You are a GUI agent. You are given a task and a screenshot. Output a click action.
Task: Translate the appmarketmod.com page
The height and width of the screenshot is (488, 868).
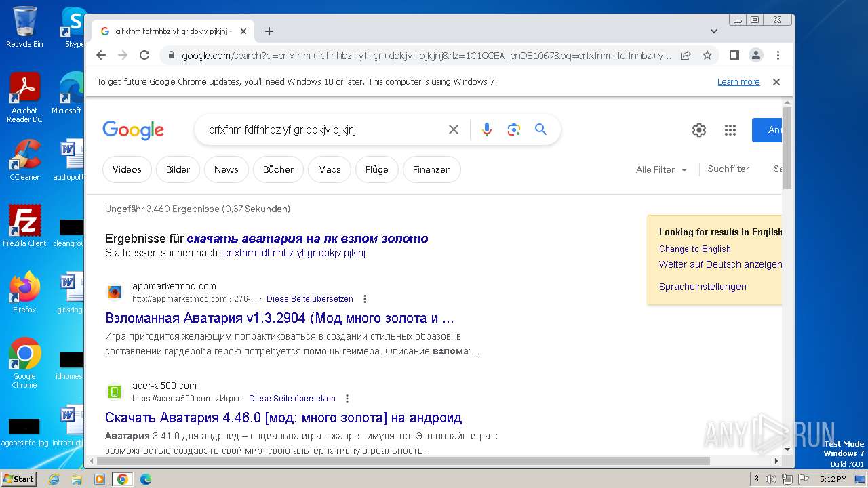point(310,299)
